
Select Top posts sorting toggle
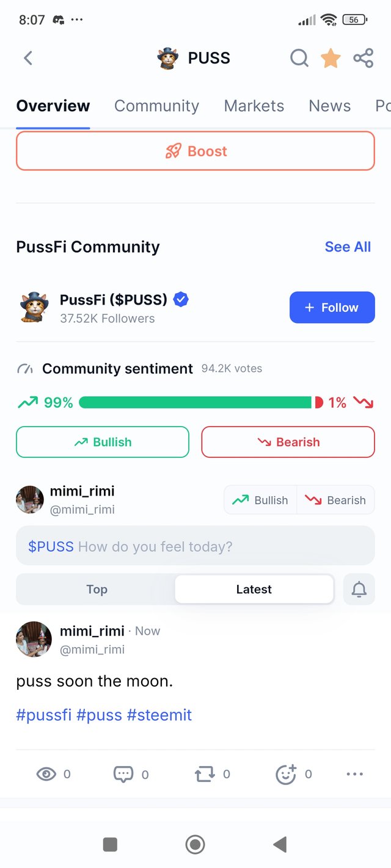click(97, 589)
